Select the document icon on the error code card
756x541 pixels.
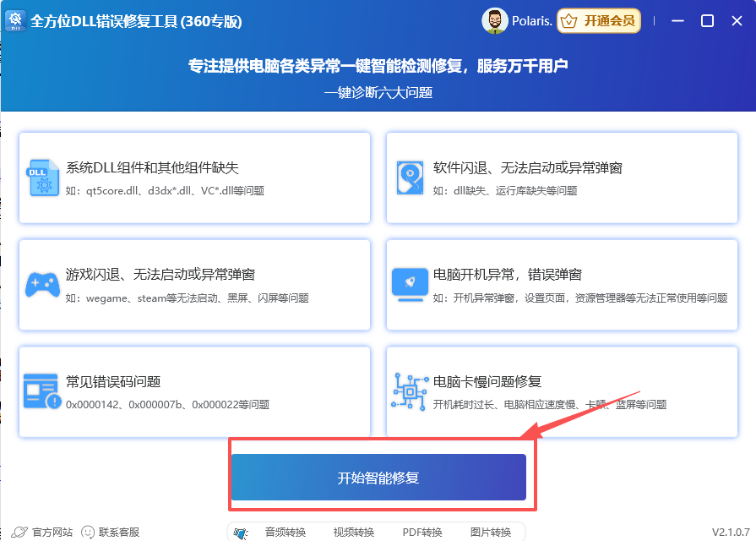click(x=41, y=391)
